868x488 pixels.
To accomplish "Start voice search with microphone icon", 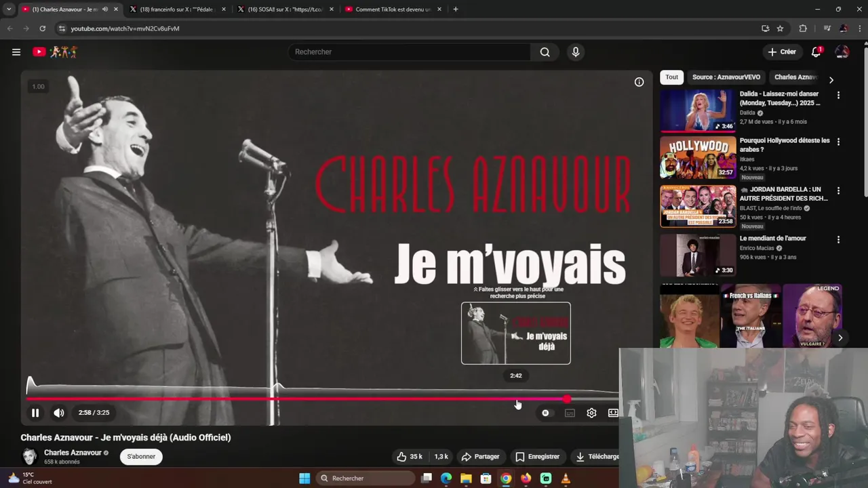I will pyautogui.click(x=576, y=52).
